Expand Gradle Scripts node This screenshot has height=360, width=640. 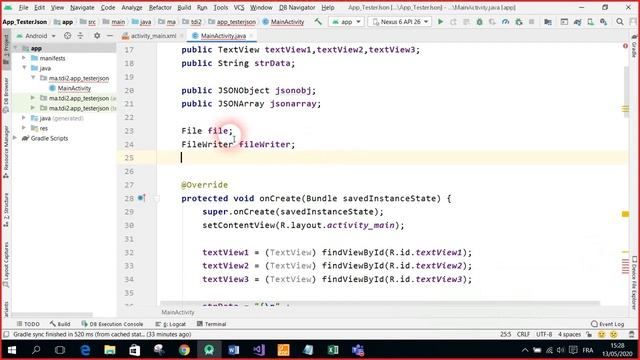(16, 138)
